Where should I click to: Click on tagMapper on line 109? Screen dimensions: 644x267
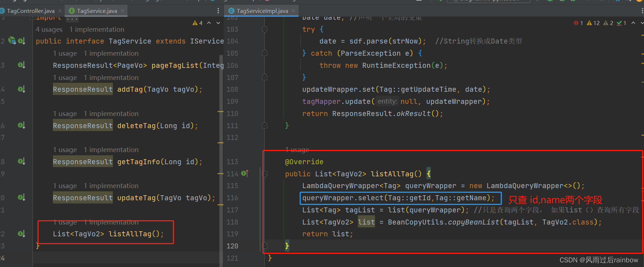pyautogui.click(x=321, y=101)
